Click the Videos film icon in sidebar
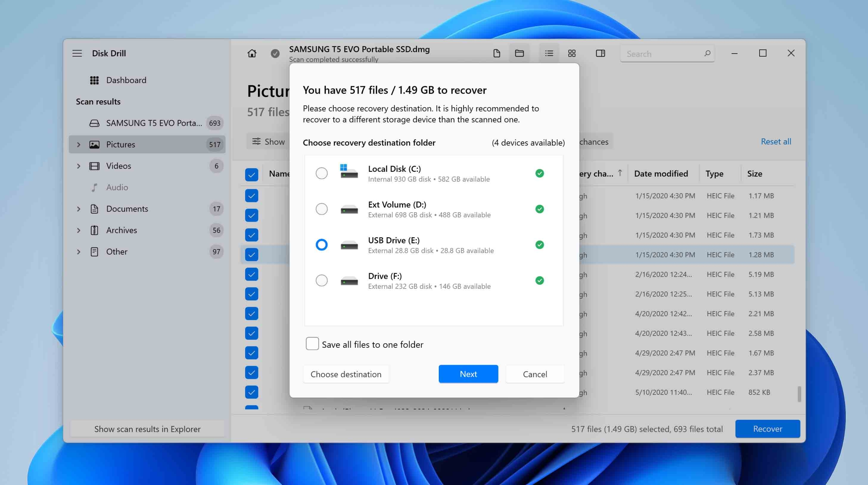The width and height of the screenshot is (868, 485). point(94,166)
